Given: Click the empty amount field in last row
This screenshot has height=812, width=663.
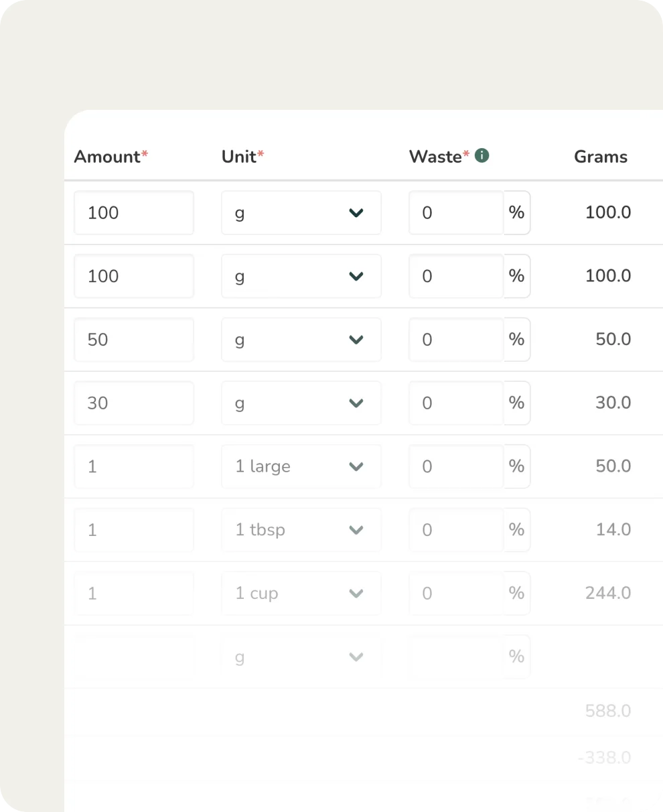Looking at the screenshot, I should [134, 657].
